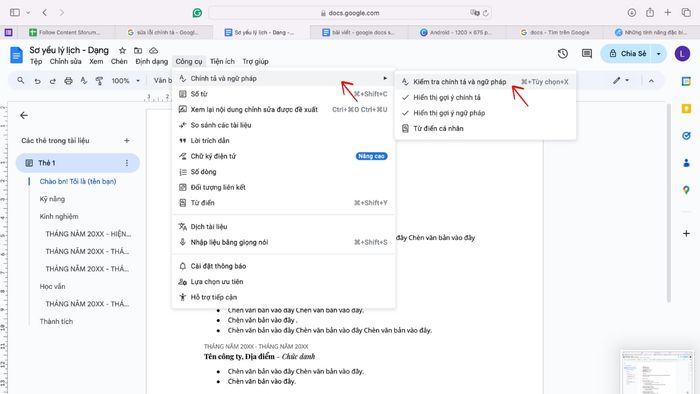Image resolution: width=700 pixels, height=394 pixels.
Task: Choose Nhập liệu bằng giọng nói
Action: (x=283, y=242)
